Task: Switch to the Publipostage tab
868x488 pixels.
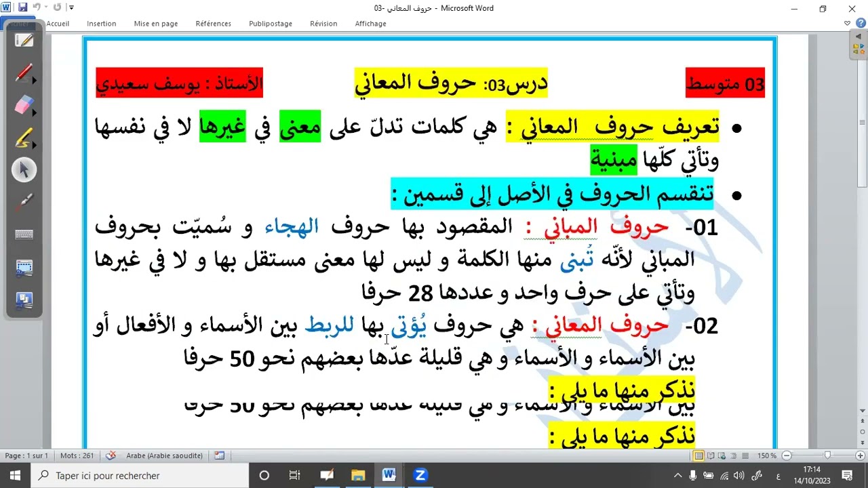Action: (271, 24)
